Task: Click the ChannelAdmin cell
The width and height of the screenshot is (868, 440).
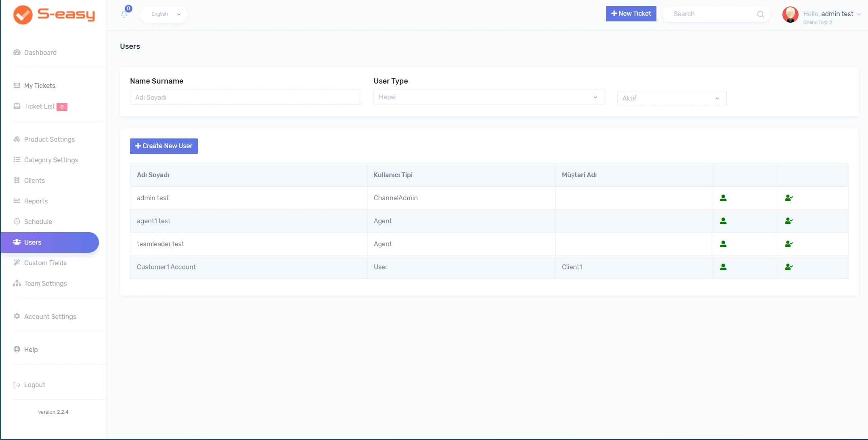Action: pos(461,198)
